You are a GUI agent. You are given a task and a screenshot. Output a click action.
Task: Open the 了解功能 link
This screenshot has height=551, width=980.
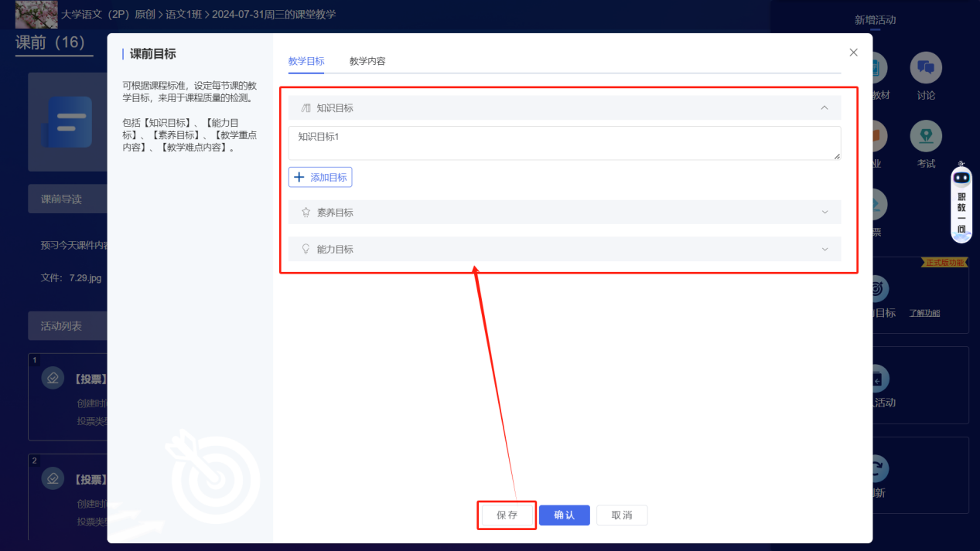(x=924, y=313)
